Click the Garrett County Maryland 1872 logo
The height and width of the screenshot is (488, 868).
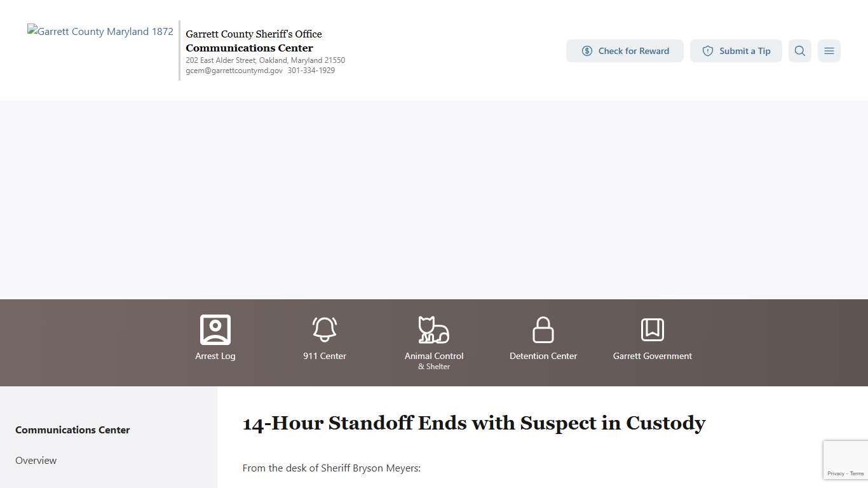click(100, 32)
